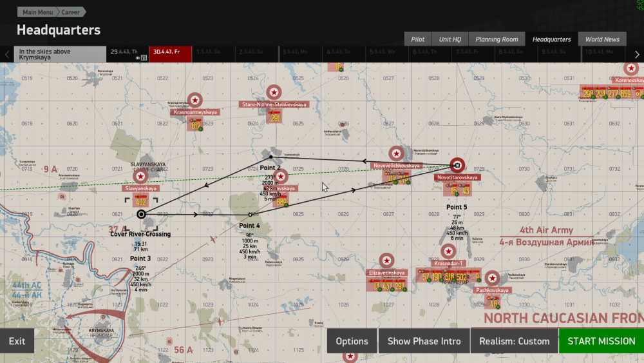Image resolution: width=644 pixels, height=363 pixels.
Task: Click the Point 5 waypoint label
Action: (x=457, y=207)
